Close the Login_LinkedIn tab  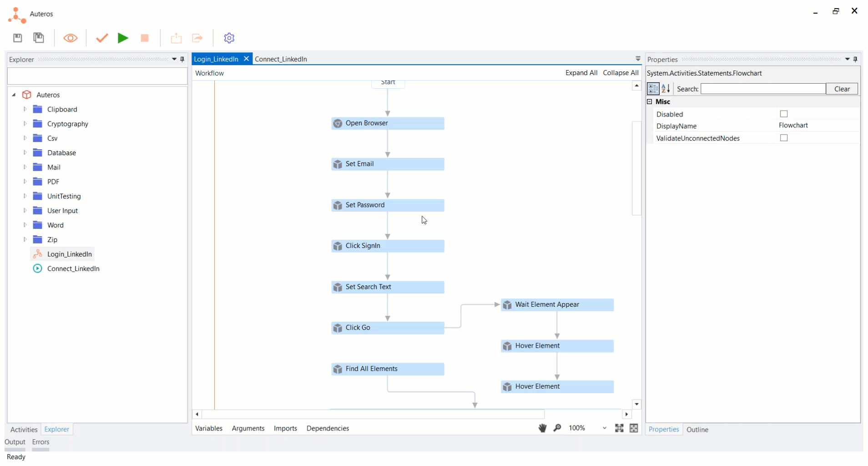246,59
